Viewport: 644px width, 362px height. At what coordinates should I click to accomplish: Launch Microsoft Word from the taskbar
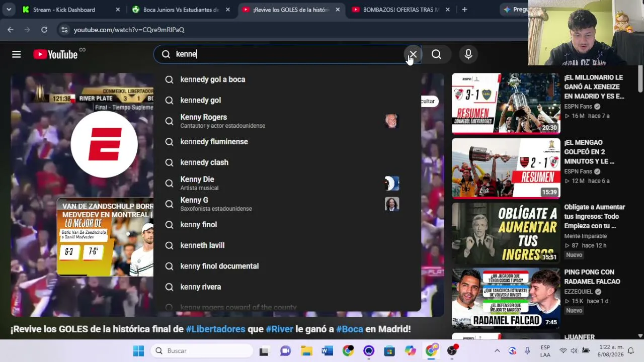[x=327, y=351]
